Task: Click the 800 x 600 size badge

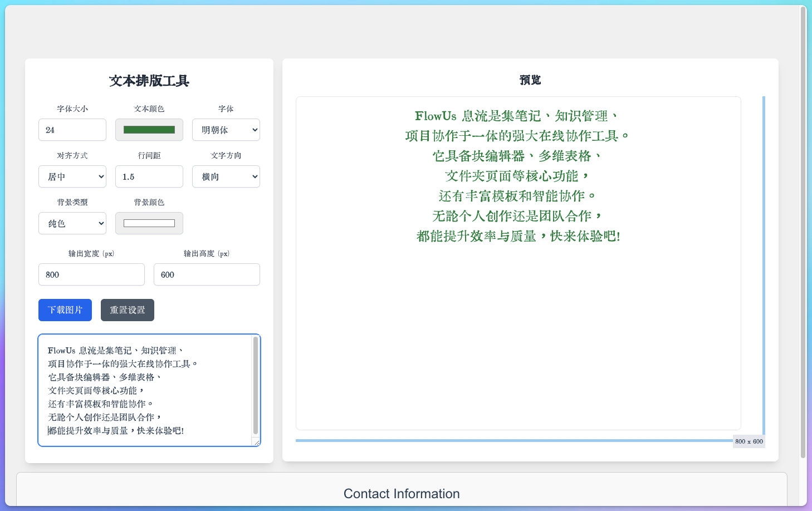Action: coord(749,441)
